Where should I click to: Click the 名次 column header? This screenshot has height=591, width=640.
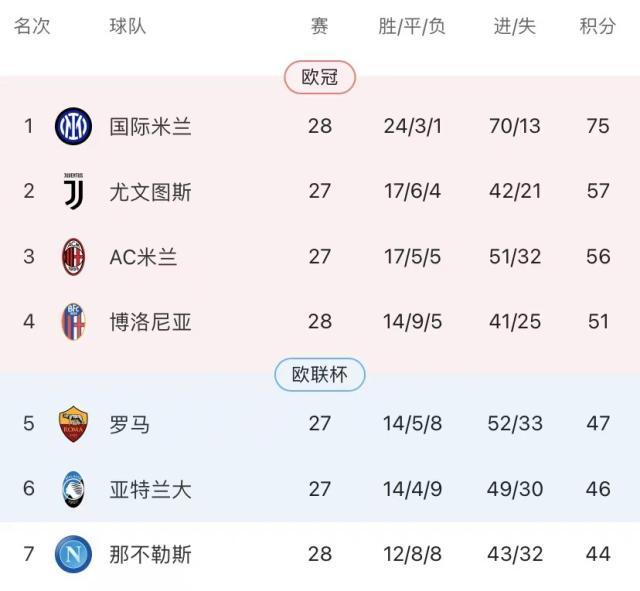click(32, 27)
